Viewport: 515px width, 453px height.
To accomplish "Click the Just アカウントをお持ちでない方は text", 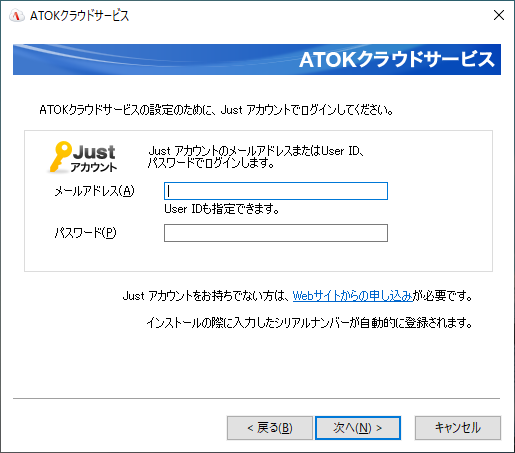I will pyautogui.click(x=206, y=296).
